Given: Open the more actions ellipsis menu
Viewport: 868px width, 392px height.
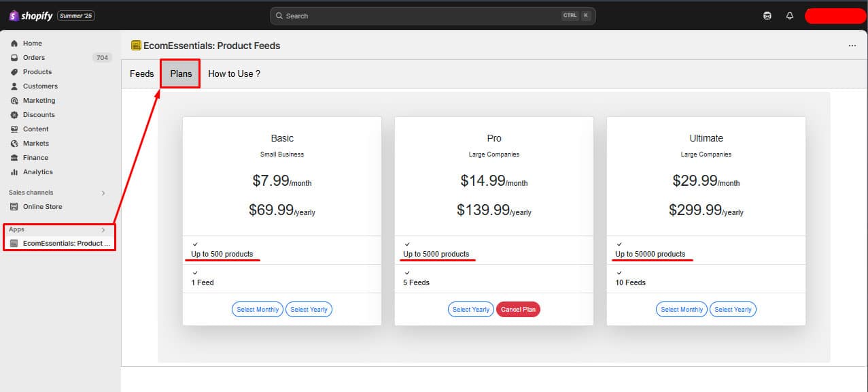Looking at the screenshot, I should pyautogui.click(x=852, y=46).
